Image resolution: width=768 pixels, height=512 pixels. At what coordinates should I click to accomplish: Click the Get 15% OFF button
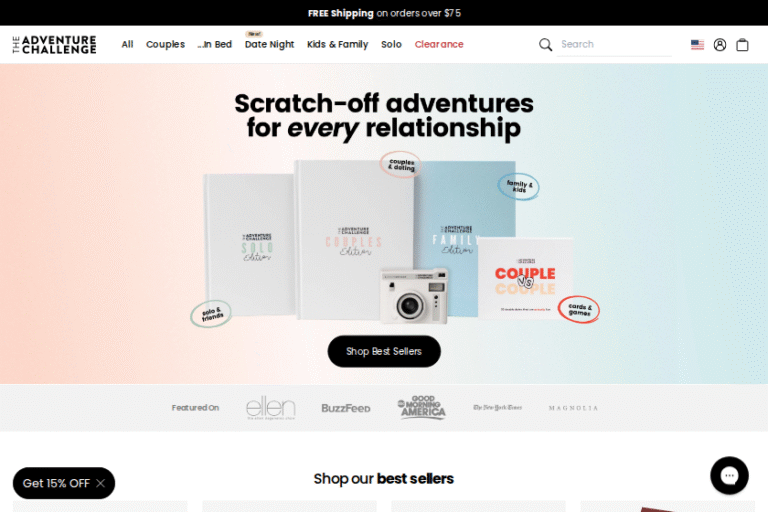pyautogui.click(x=56, y=483)
